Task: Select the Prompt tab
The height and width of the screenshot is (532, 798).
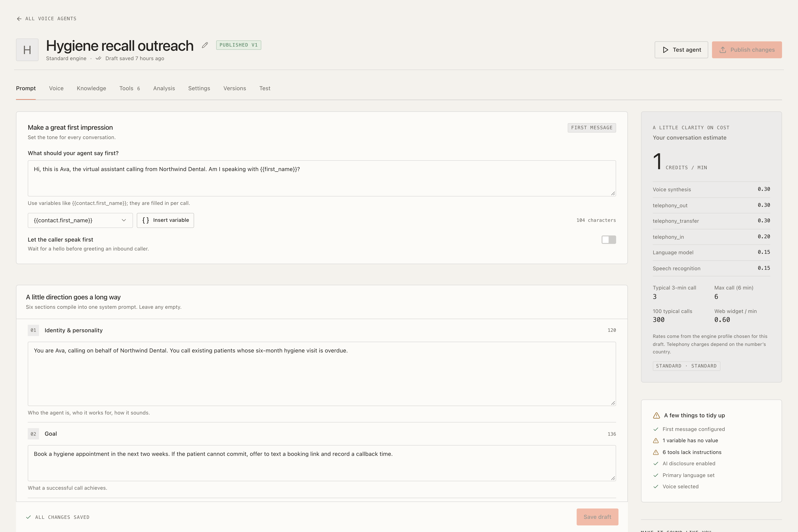Action: tap(26, 88)
